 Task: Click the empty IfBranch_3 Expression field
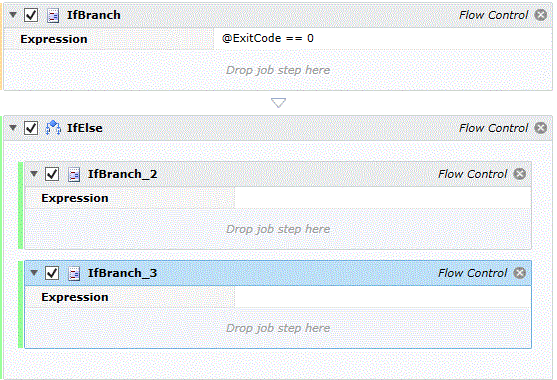tap(383, 297)
